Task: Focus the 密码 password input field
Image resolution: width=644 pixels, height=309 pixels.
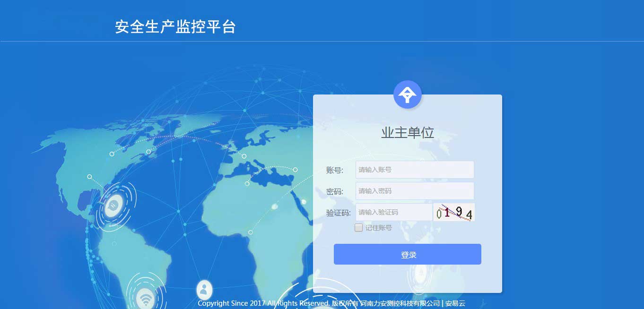Action: click(414, 191)
